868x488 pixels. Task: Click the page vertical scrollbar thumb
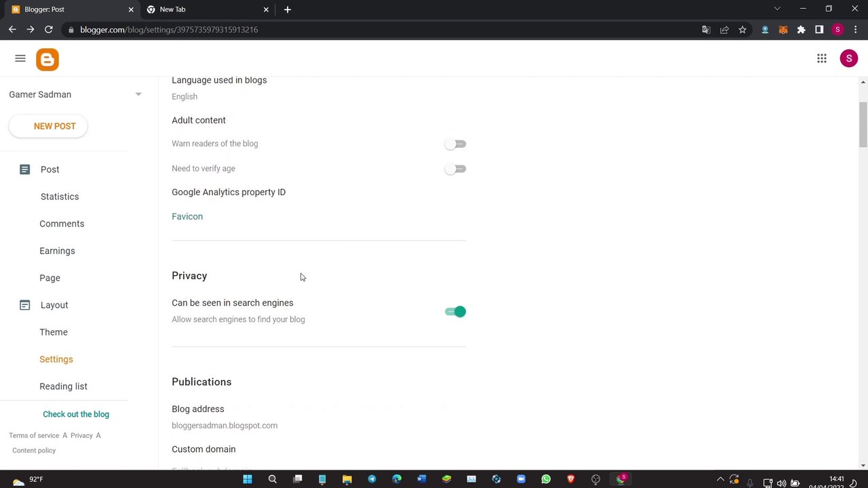pyautogui.click(x=863, y=124)
